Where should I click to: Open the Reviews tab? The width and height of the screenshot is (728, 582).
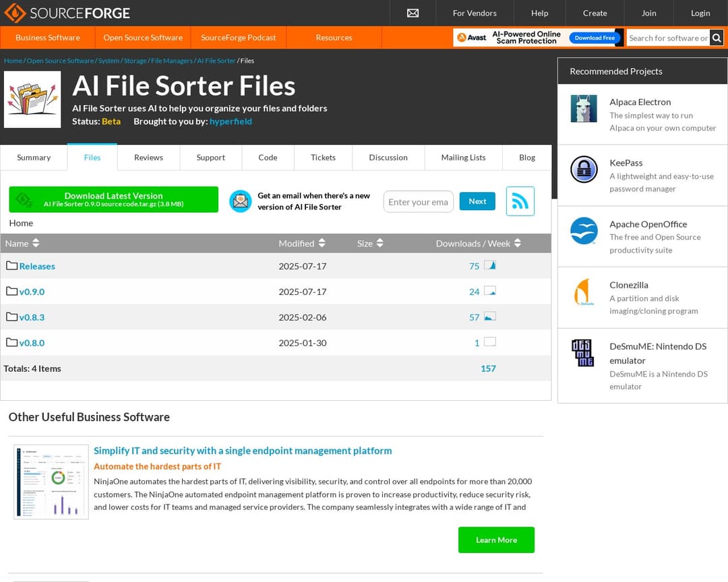148,158
